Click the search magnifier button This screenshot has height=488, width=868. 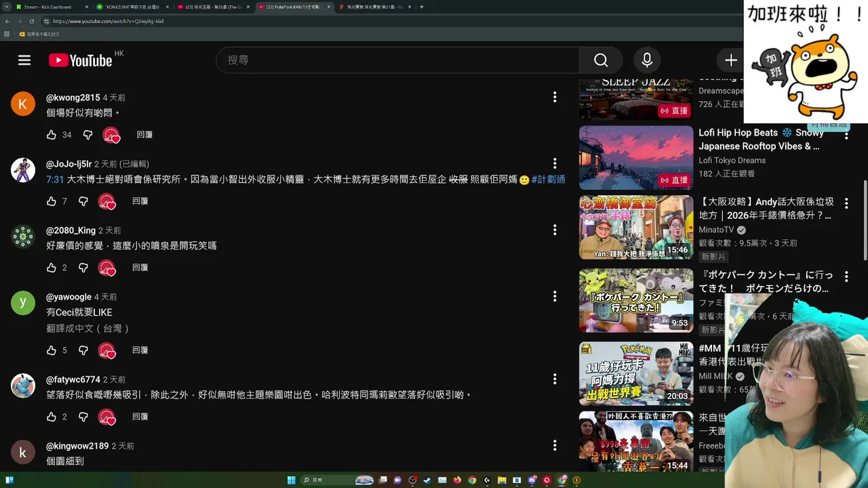pos(601,60)
